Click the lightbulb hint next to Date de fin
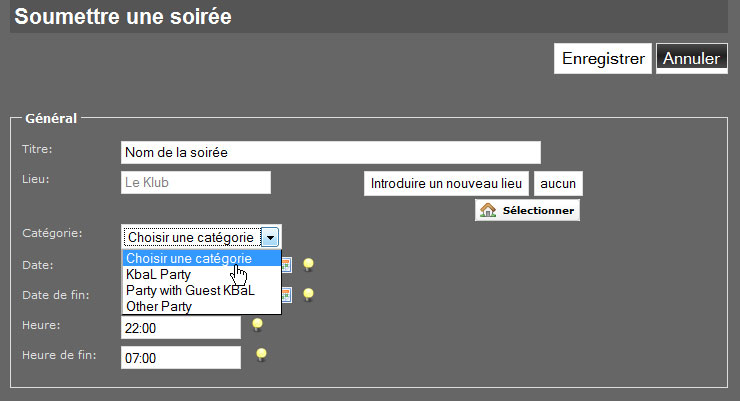The image size is (740, 401). click(x=308, y=295)
